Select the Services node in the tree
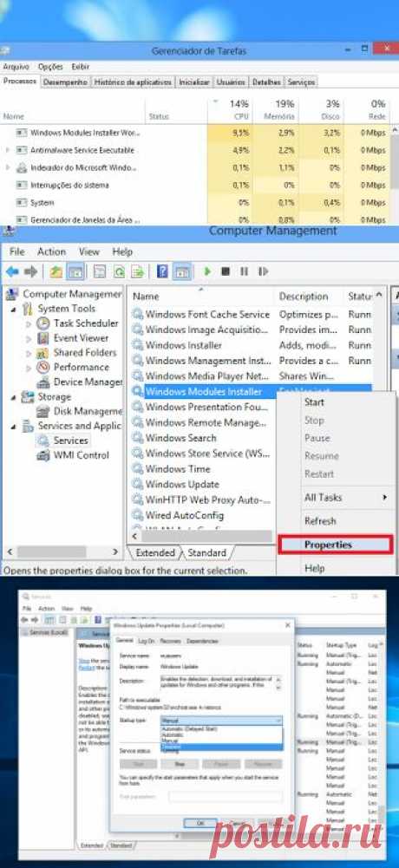This screenshot has height=868, width=399. (70, 441)
